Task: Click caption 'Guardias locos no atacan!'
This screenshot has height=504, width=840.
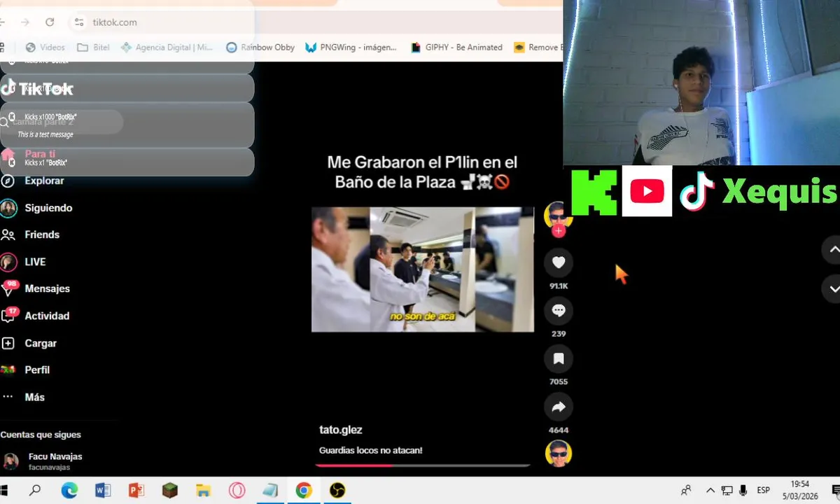Action: point(370,450)
